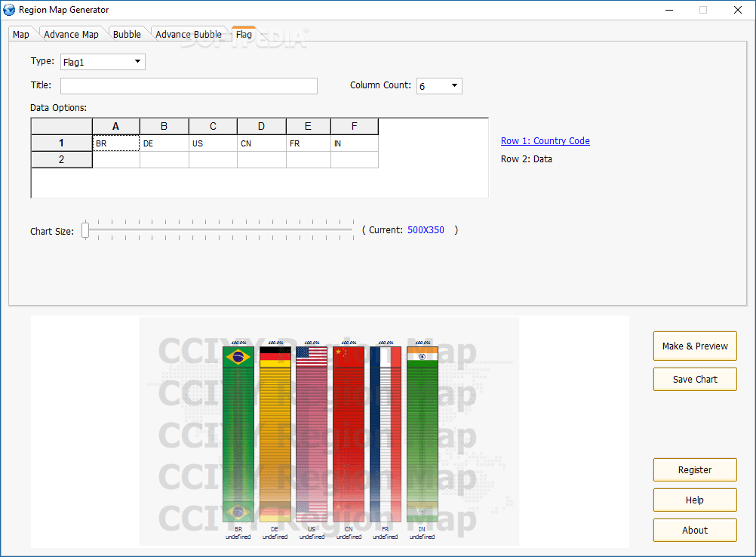Image resolution: width=756 pixels, height=557 pixels.
Task: Click the Make & Preview button
Action: 695,346
